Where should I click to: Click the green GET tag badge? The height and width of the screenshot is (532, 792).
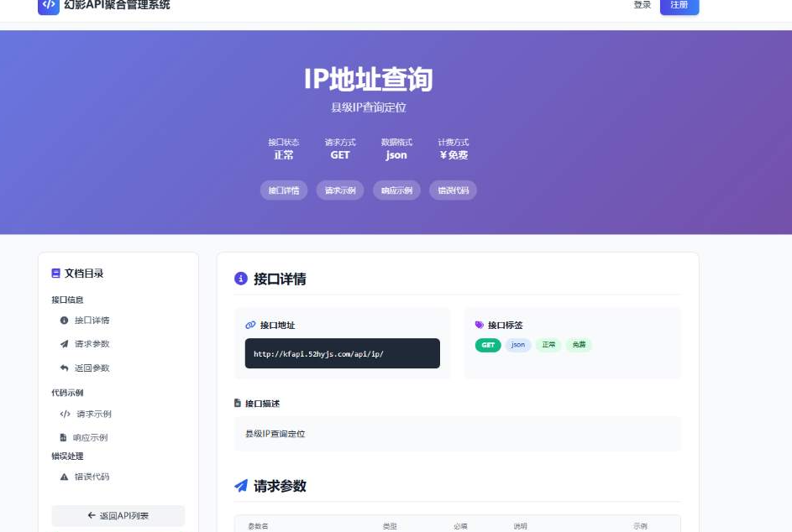click(488, 345)
